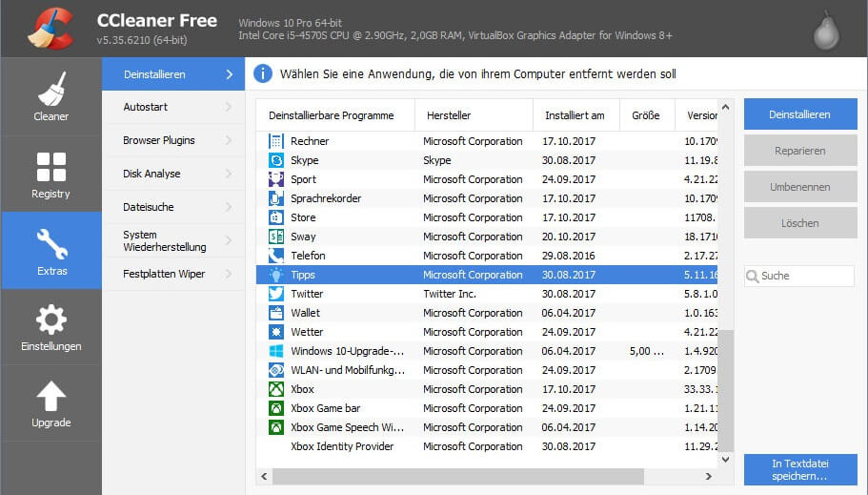868x495 pixels.
Task: Select Xbox Identity Provider row
Action: coord(487,446)
